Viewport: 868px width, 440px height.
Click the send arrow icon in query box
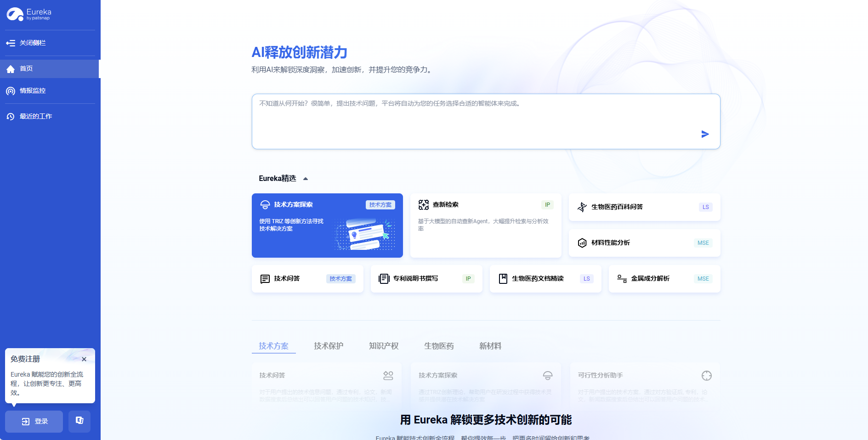click(x=705, y=134)
